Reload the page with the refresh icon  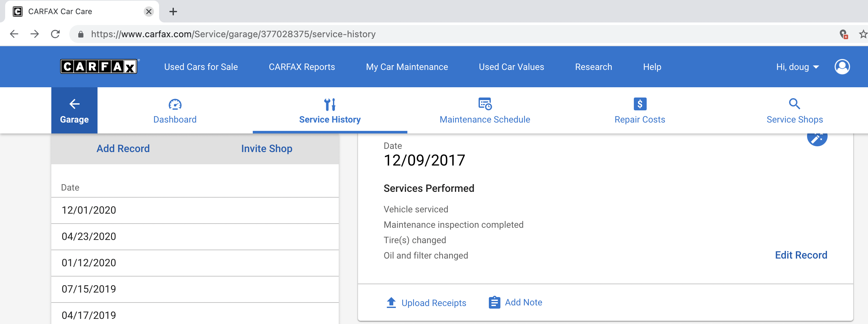click(55, 34)
